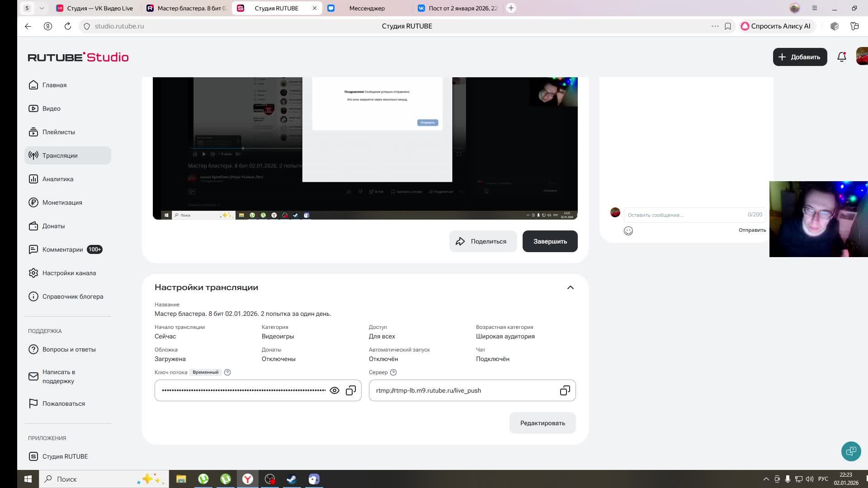Copy the RTMP server URL

coord(565,390)
